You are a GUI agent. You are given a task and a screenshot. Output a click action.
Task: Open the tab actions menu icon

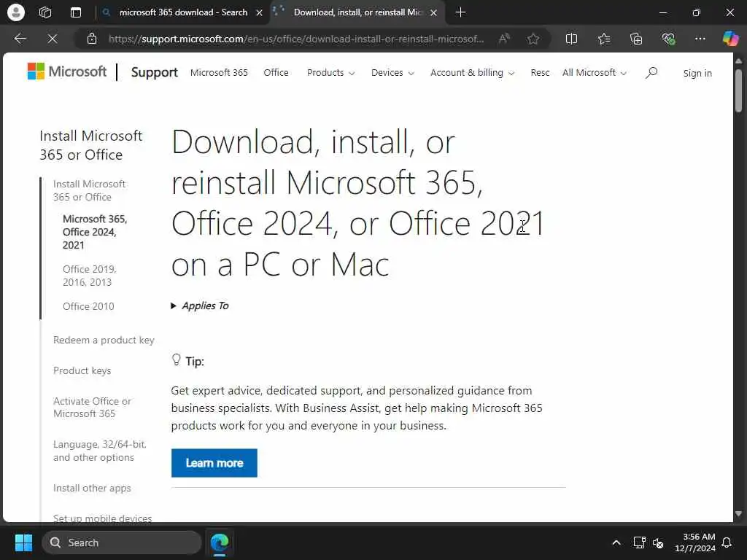76,12
